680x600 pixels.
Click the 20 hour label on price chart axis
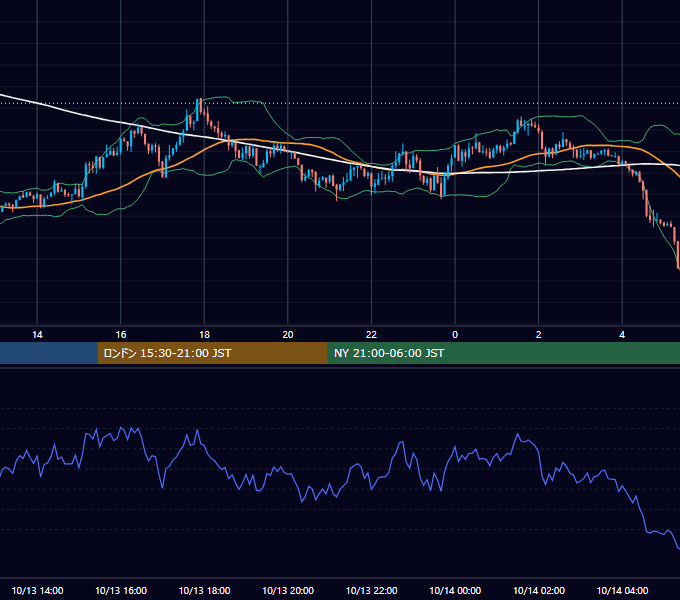tap(288, 335)
